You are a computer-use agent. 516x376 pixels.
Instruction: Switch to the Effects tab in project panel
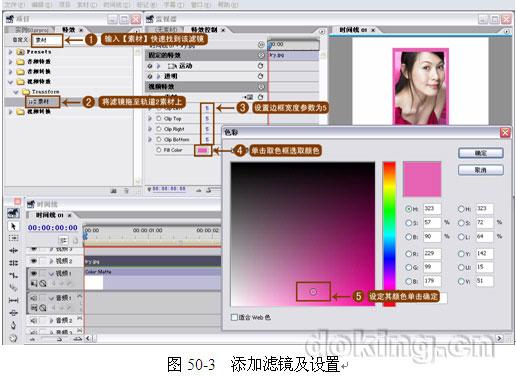pos(69,30)
